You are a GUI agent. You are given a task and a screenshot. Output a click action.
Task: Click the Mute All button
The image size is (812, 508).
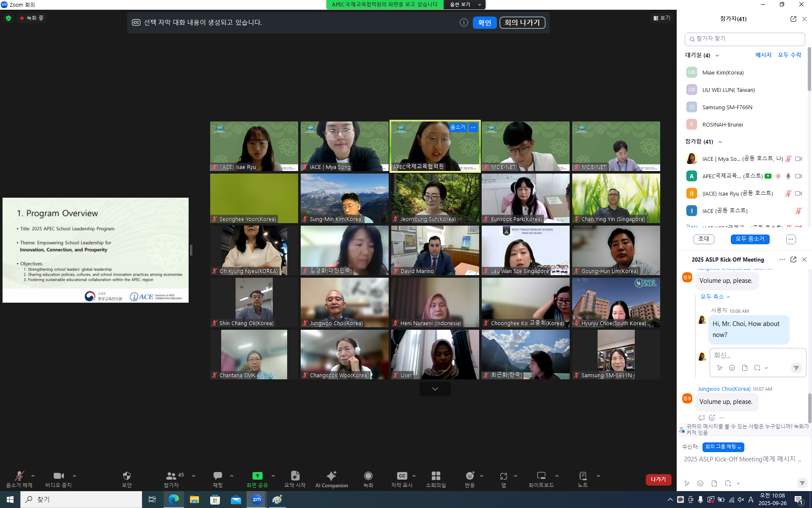click(x=749, y=239)
